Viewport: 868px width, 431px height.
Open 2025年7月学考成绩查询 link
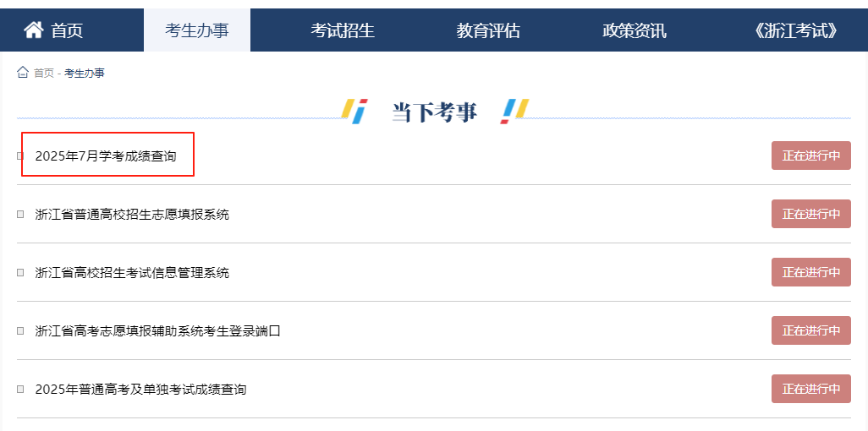(x=106, y=156)
